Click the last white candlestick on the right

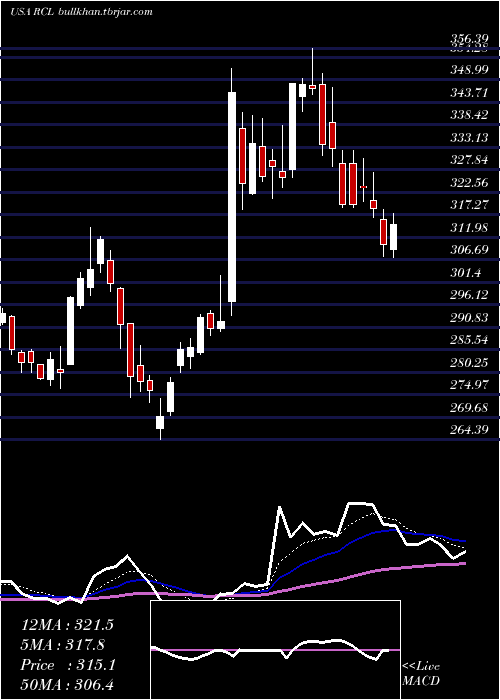[393, 237]
